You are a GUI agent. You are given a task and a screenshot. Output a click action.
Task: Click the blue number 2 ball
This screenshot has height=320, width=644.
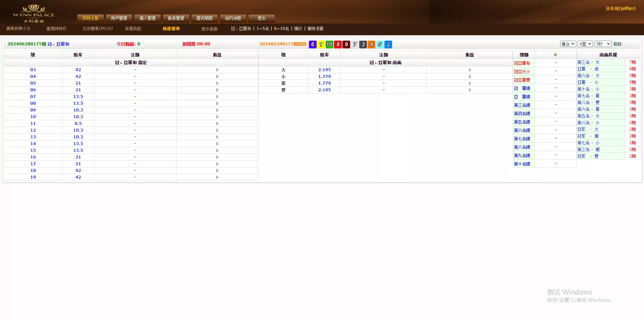[388, 44]
